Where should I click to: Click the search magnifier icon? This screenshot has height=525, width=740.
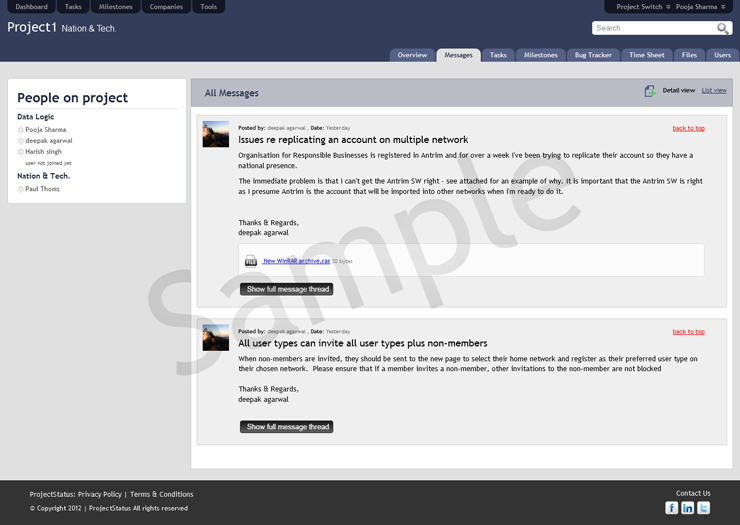(x=723, y=29)
